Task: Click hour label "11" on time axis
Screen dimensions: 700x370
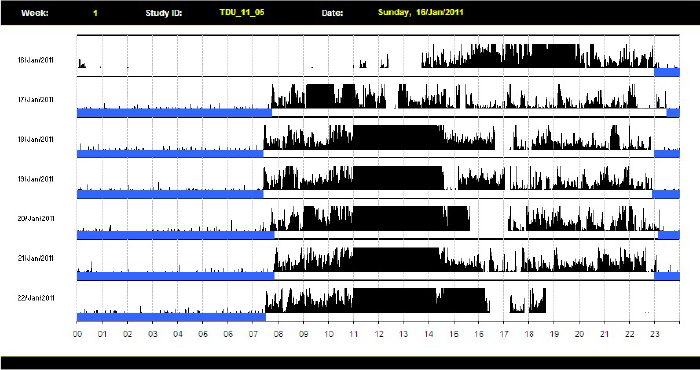Action: point(354,333)
